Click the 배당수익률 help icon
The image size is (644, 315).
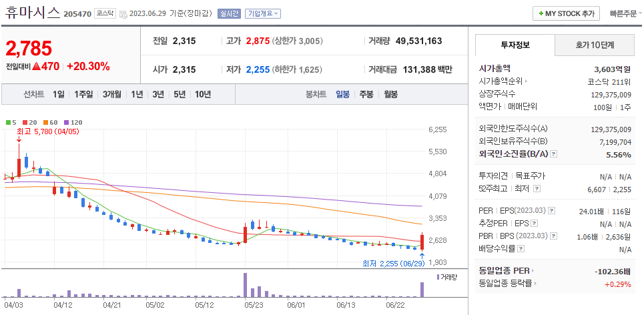pyautogui.click(x=521, y=249)
